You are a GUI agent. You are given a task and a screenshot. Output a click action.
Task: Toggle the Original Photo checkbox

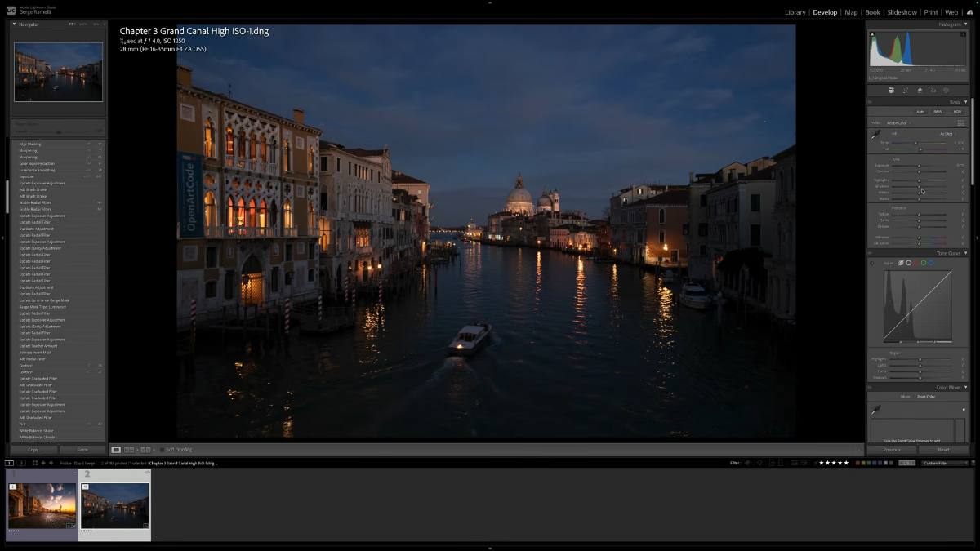(871, 78)
